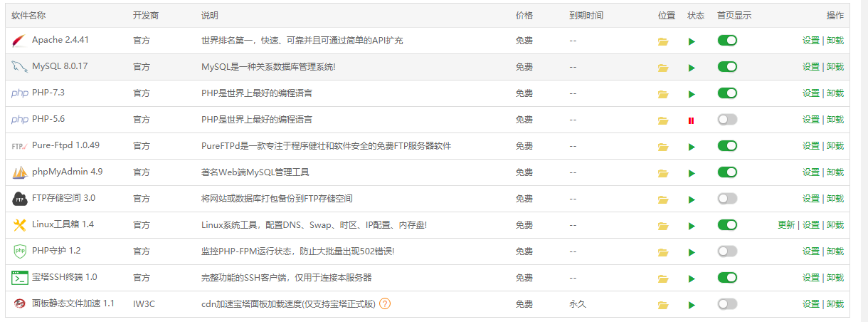Open folder location for PHP-7.3
Viewport: 868px width, 322px height.
663,95
